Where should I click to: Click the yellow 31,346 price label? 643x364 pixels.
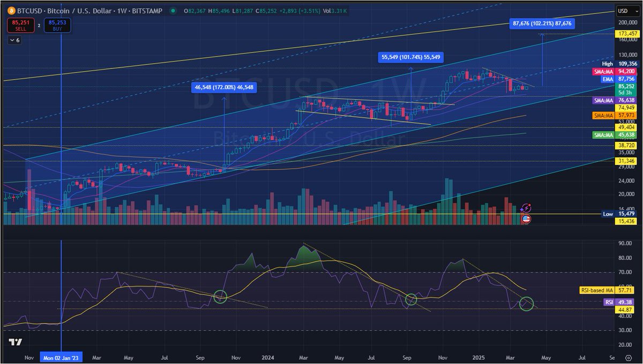(x=626, y=161)
